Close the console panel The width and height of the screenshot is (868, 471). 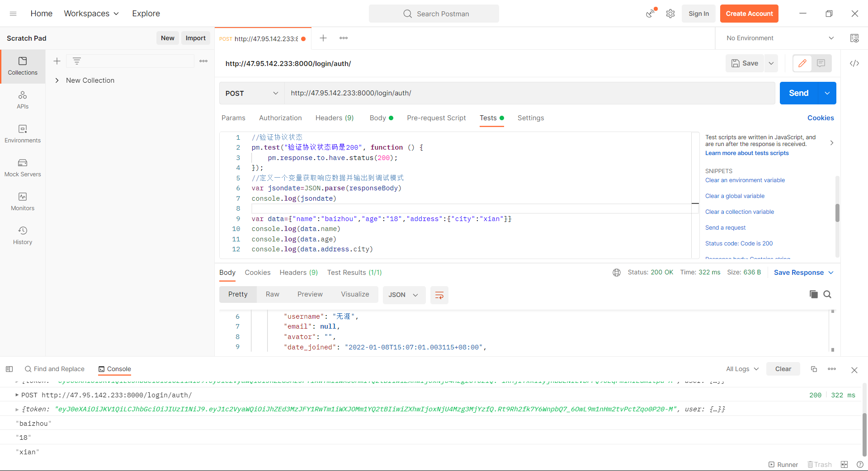point(854,370)
